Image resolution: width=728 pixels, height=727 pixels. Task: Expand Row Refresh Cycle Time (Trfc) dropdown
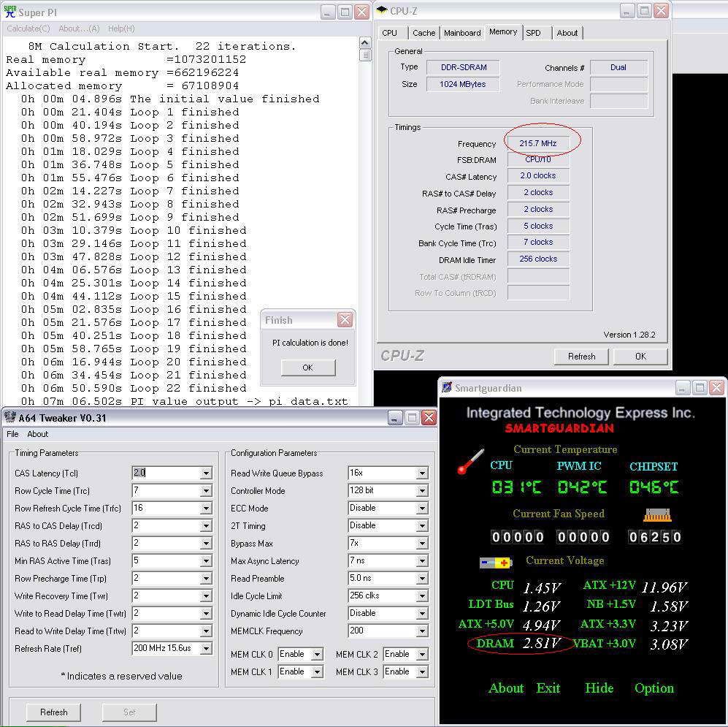(x=206, y=509)
